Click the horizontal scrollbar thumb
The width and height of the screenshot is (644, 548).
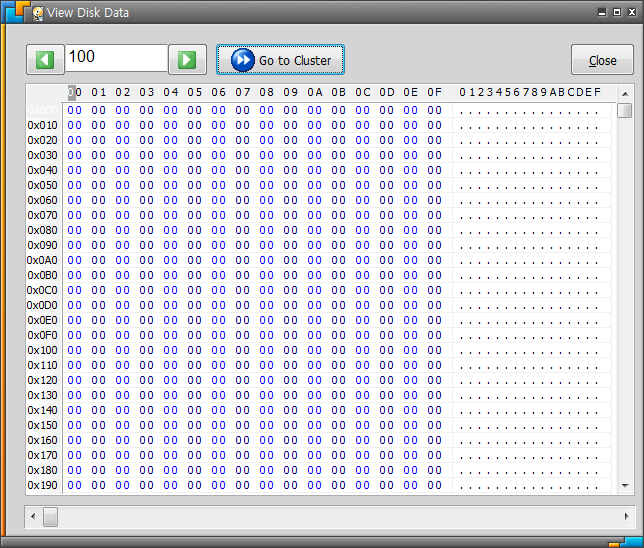pyautogui.click(x=50, y=517)
